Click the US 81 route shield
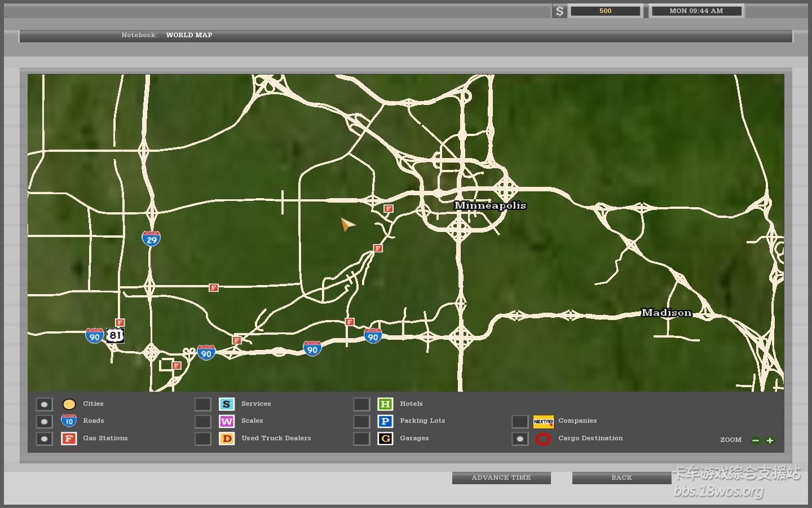812x508 pixels. pyautogui.click(x=115, y=335)
